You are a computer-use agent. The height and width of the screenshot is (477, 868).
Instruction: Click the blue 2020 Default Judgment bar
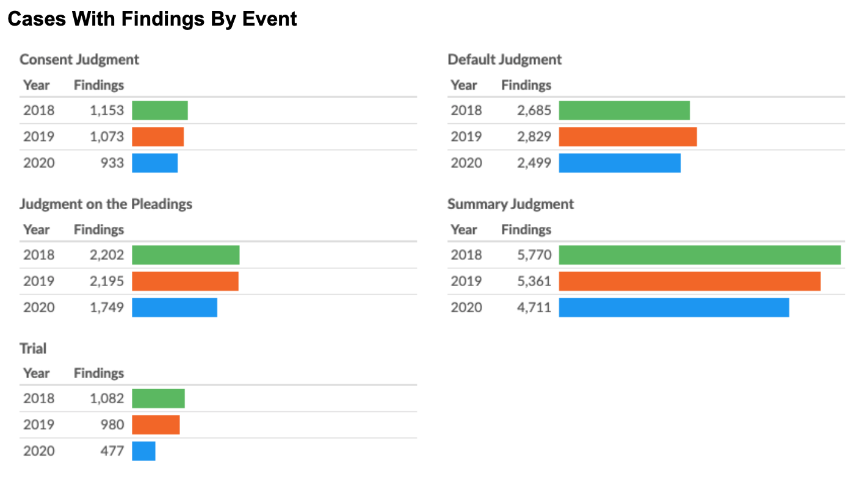pyautogui.click(x=620, y=163)
